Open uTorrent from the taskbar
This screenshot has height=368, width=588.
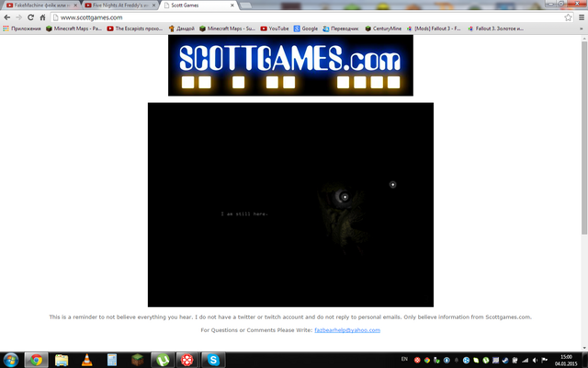coord(163,360)
